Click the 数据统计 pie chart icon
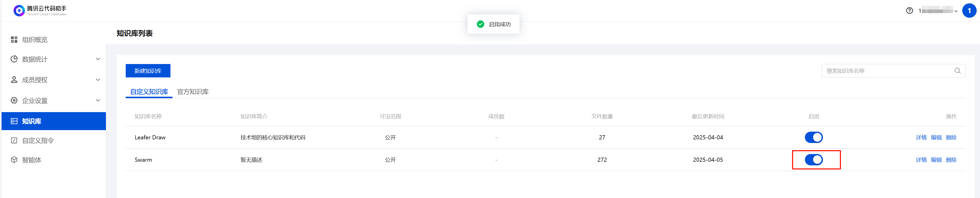Screen dimensions: 980x198 point(14,59)
